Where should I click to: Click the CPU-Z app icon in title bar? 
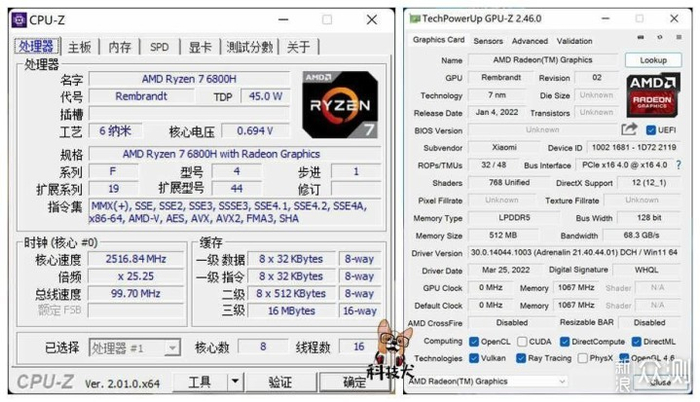click(19, 20)
